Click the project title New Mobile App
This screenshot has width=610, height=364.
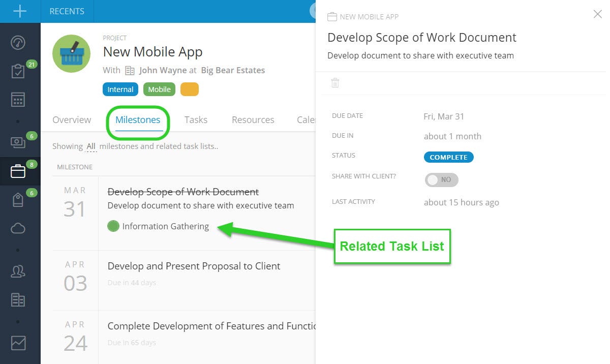pyautogui.click(x=153, y=52)
